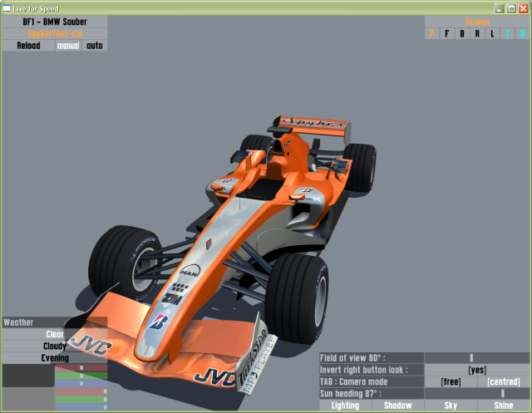Click the Field of view slider
532x413 pixels.
click(x=476, y=357)
